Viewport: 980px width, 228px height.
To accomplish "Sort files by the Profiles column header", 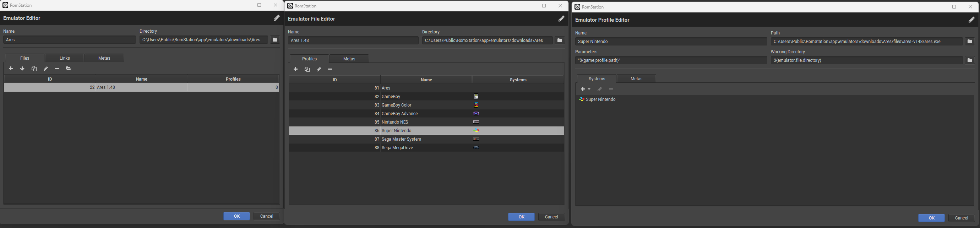I will pos(233,79).
